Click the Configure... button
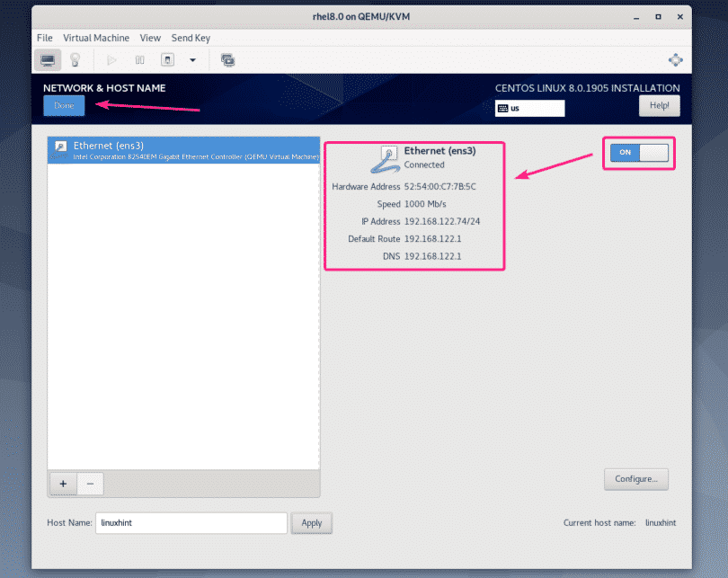The height and width of the screenshot is (578, 728). tap(635, 479)
